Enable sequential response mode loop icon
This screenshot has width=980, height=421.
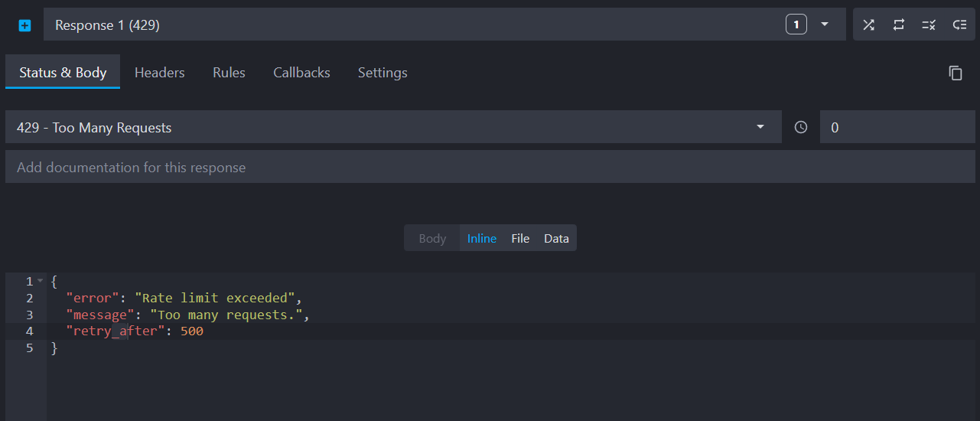(898, 25)
